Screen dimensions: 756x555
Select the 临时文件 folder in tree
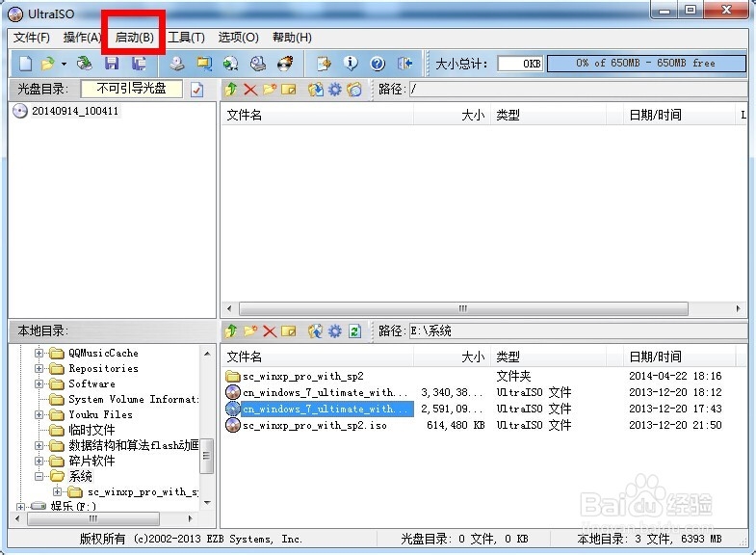pyautogui.click(x=91, y=430)
